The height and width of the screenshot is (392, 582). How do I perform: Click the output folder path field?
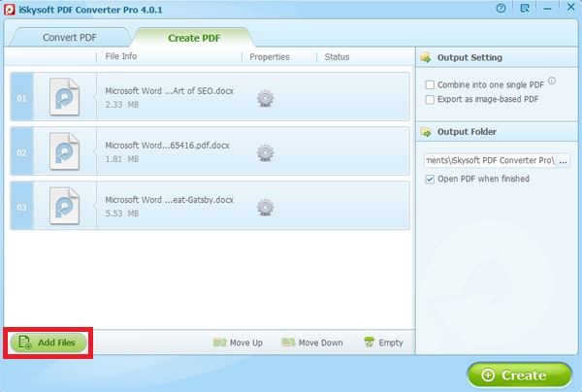(x=490, y=161)
